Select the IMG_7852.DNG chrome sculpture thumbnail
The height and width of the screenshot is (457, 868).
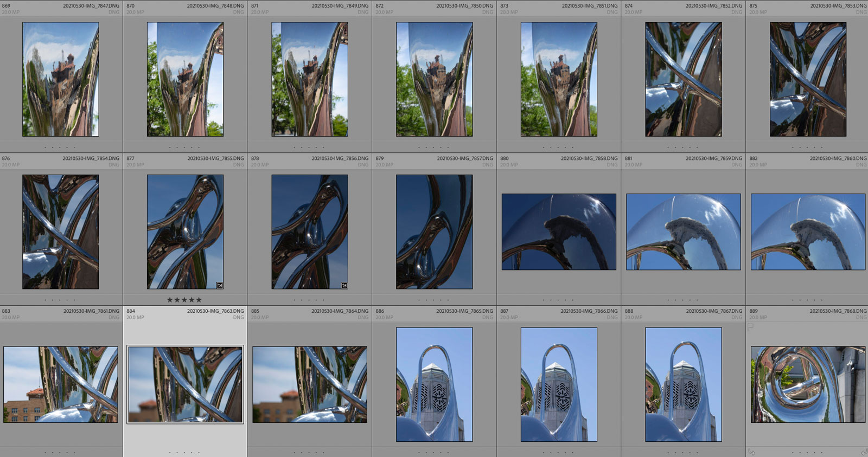tap(683, 79)
